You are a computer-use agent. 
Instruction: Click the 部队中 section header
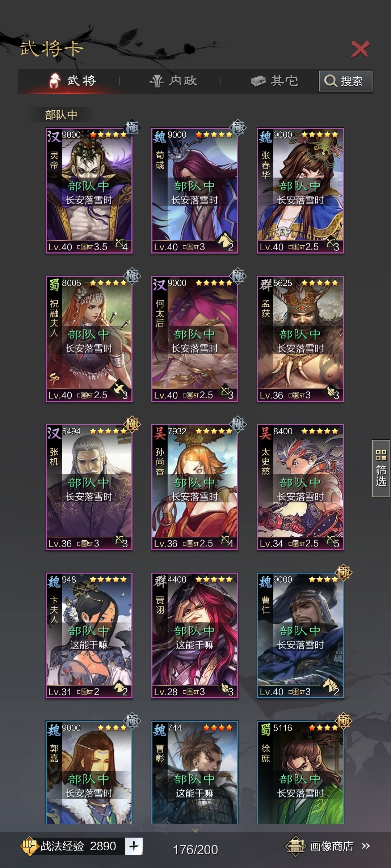61,115
